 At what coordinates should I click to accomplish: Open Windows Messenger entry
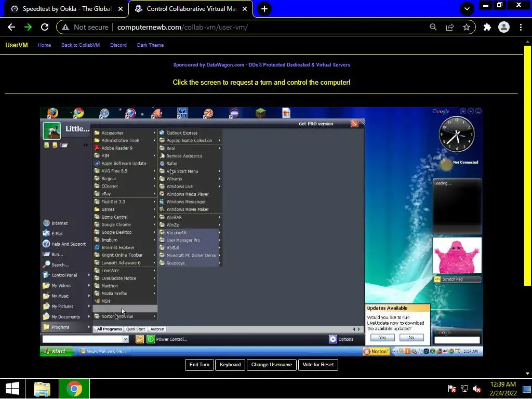[185, 202]
